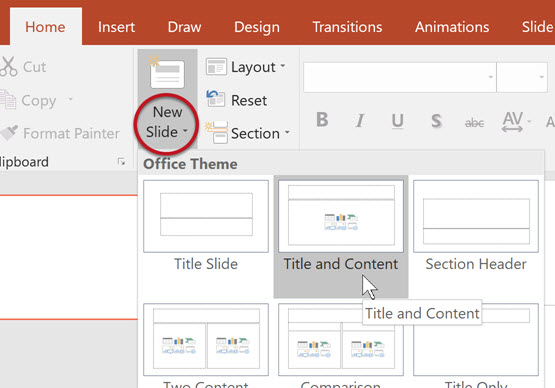Expand the Section dropdown arrow
Screen dimensions: 555x388
[287, 132]
